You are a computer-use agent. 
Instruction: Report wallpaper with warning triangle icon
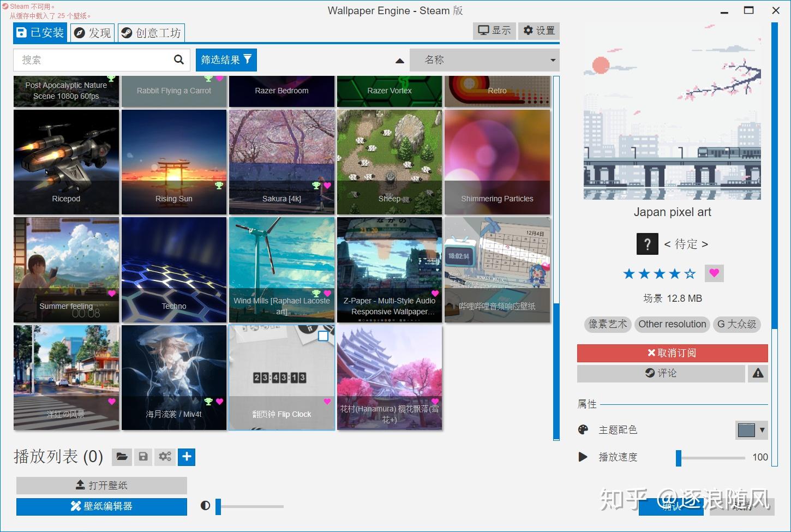click(x=758, y=373)
